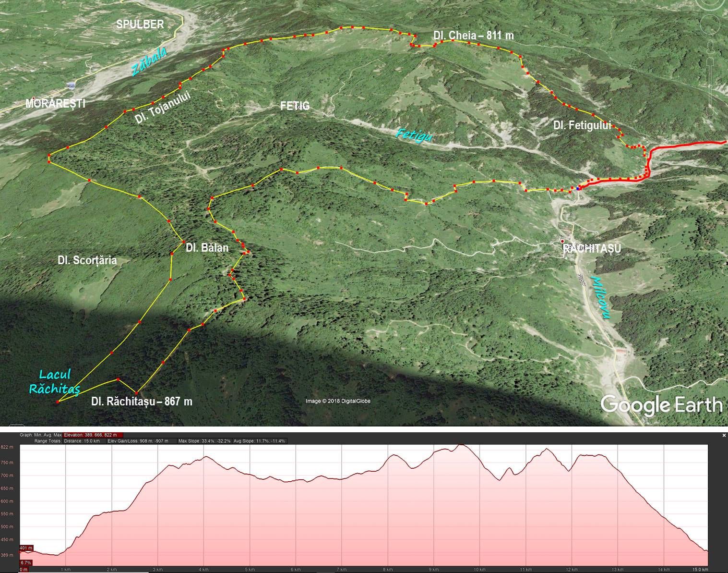728x573 pixels.
Task: Click the road shield icon near Morărești
Action: (71, 85)
